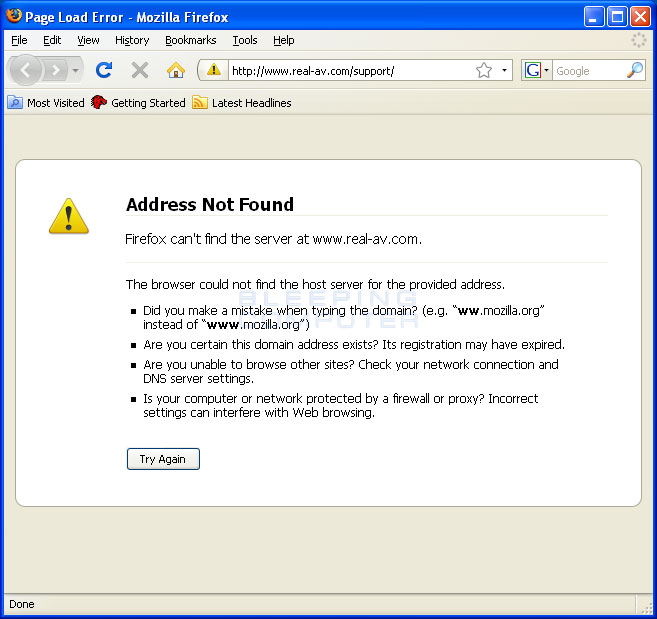Click 'Done' in the status bar

click(x=22, y=604)
